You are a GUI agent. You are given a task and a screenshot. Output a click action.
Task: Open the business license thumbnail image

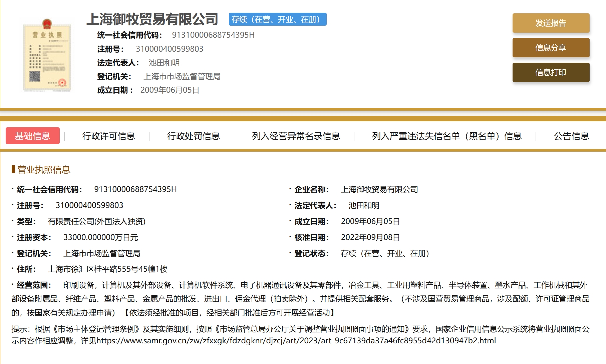(x=47, y=55)
